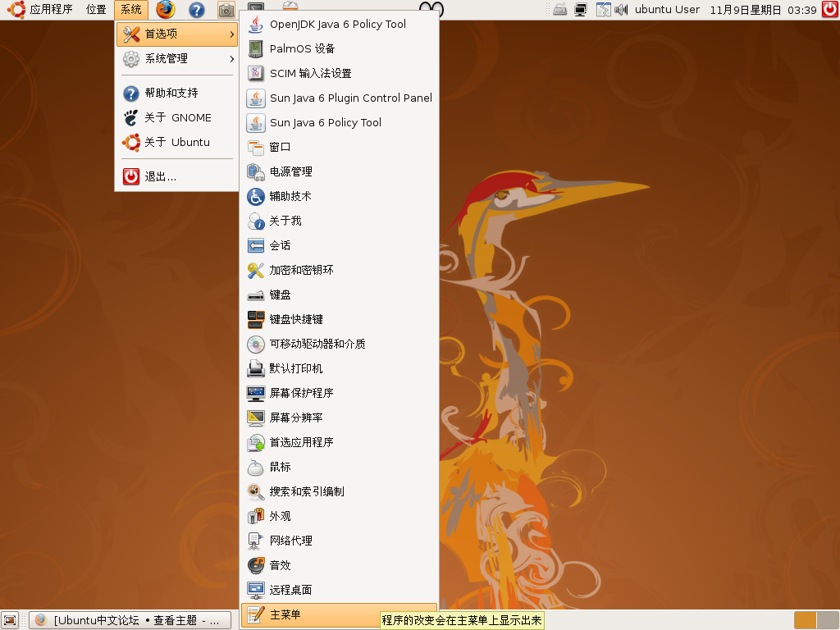The image size is (840, 630).
Task: Open 关于 GNOME
Action: coord(177,118)
